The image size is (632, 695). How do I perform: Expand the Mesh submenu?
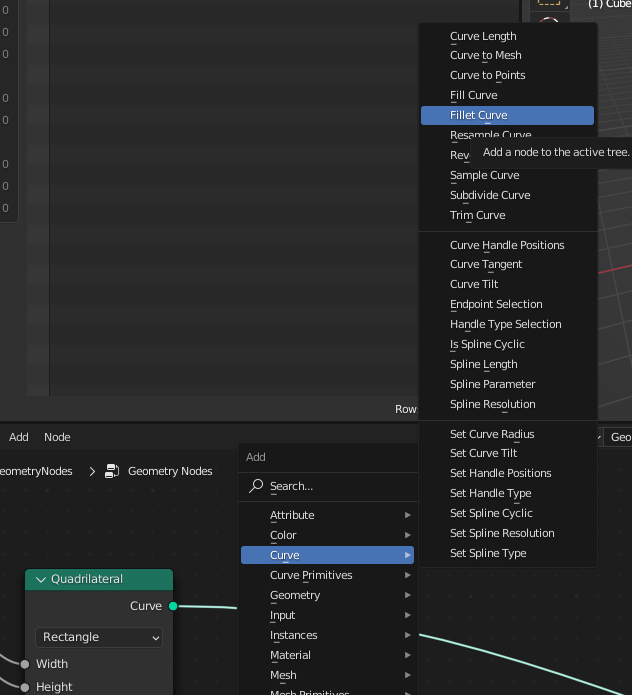point(327,675)
